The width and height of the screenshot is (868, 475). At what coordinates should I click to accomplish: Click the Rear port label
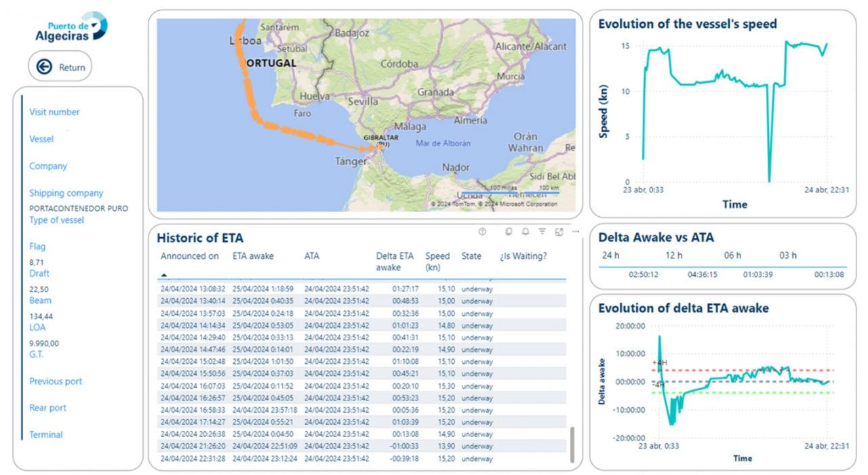pos(47,408)
